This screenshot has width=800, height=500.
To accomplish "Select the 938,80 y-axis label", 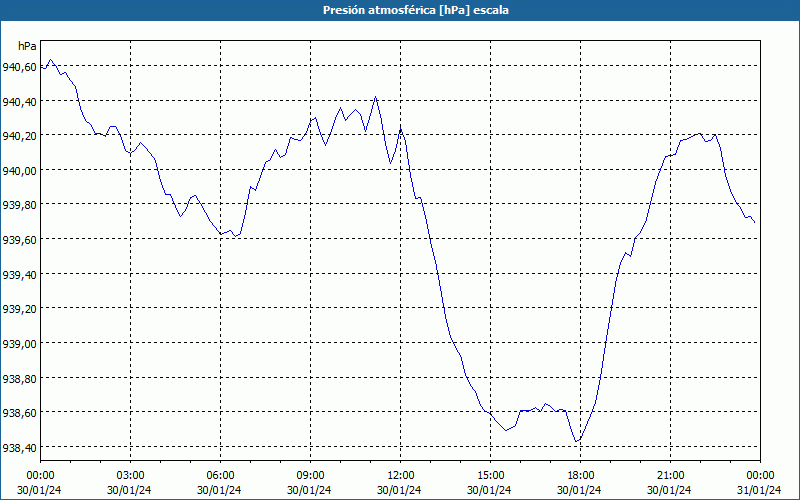I will [19, 379].
